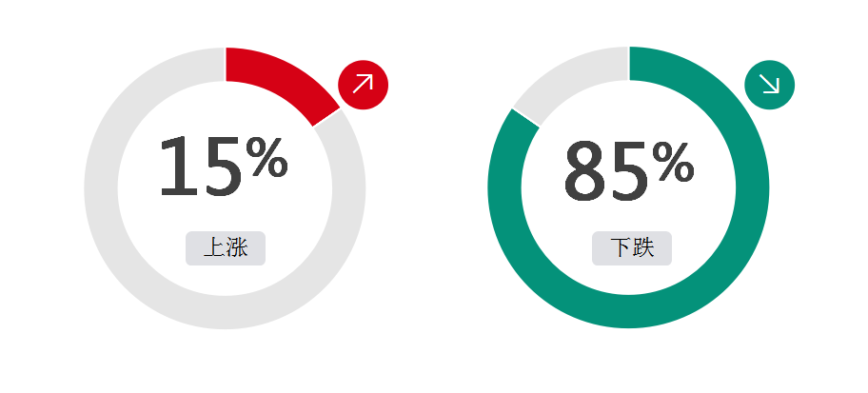
Task: Click bottom of the gray left donut ring
Action: click(x=225, y=313)
